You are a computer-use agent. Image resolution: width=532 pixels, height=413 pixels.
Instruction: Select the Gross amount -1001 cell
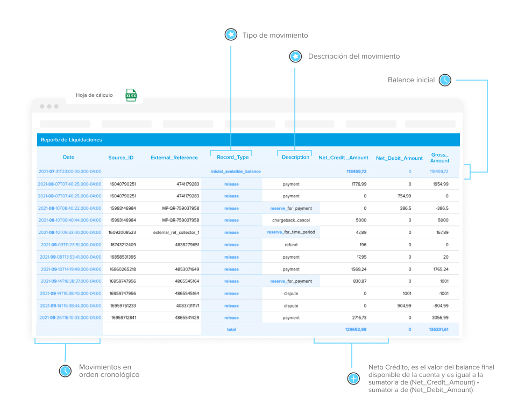tap(443, 294)
